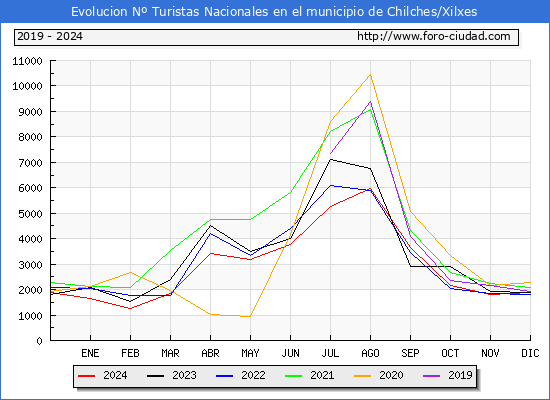Click the green 2021 legend swatch
Viewport: 550px width, 400px height.
click(294, 376)
